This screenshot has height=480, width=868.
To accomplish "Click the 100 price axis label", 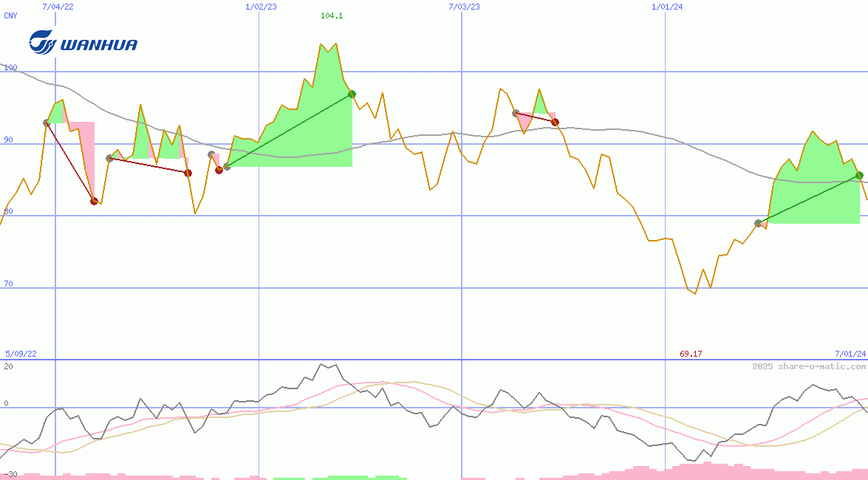I will click(10, 67).
